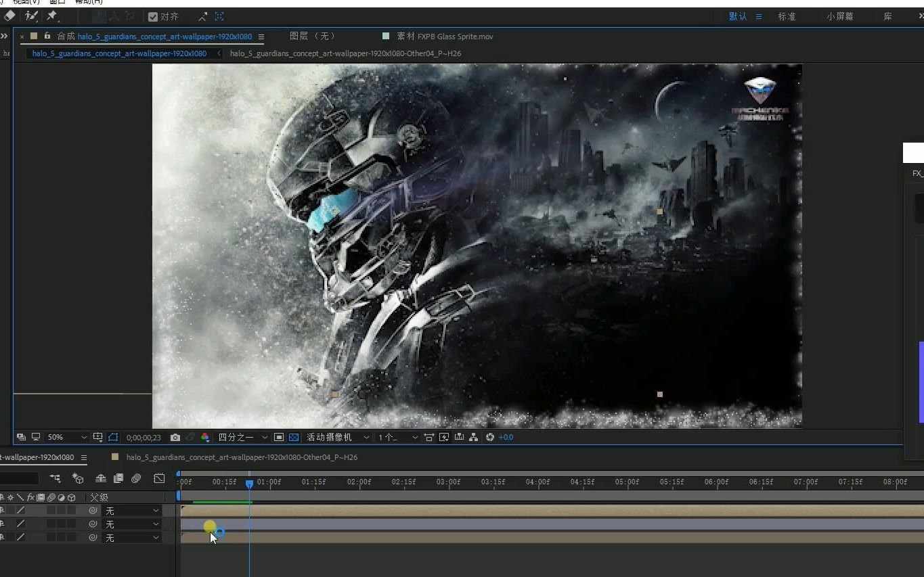Select the Eraser tool
The image size is (924, 577).
click(9, 15)
